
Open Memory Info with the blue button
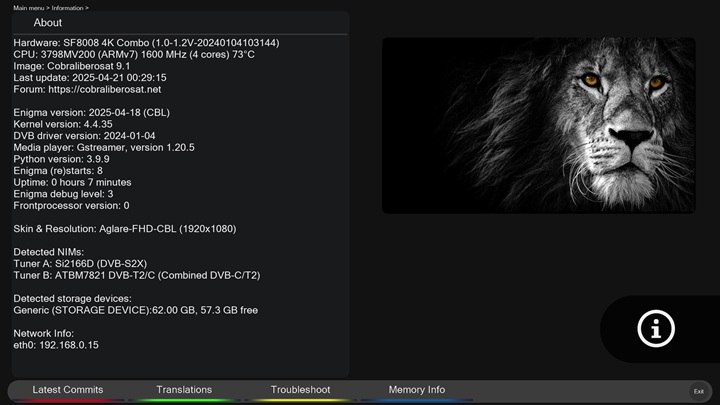click(416, 390)
